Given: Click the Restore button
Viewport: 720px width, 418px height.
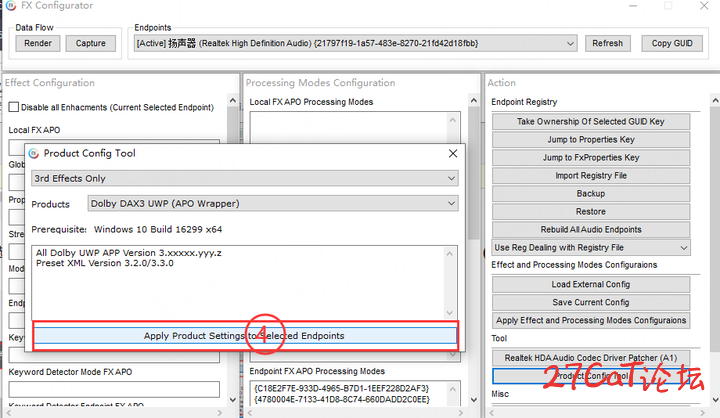Looking at the screenshot, I should [591, 211].
